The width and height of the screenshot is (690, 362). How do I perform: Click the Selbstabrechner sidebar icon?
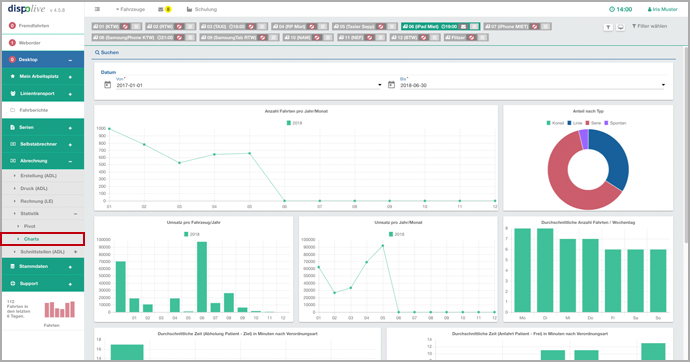[x=13, y=144]
